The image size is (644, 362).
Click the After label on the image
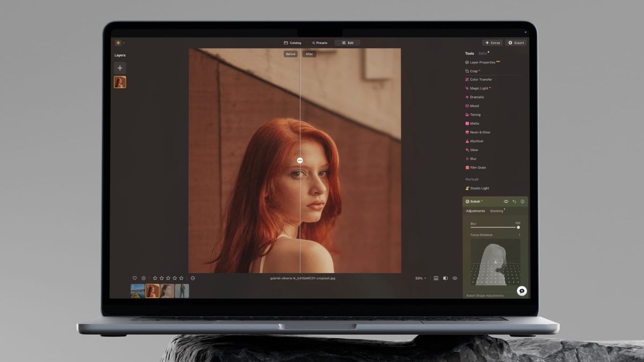point(309,54)
